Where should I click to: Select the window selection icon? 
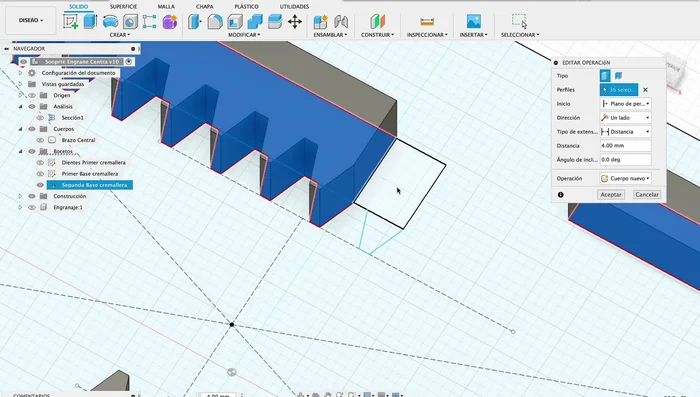click(520, 21)
